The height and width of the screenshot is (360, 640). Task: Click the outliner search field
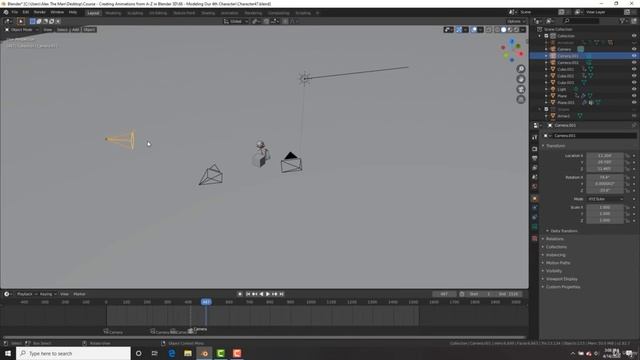[x=581, y=21]
